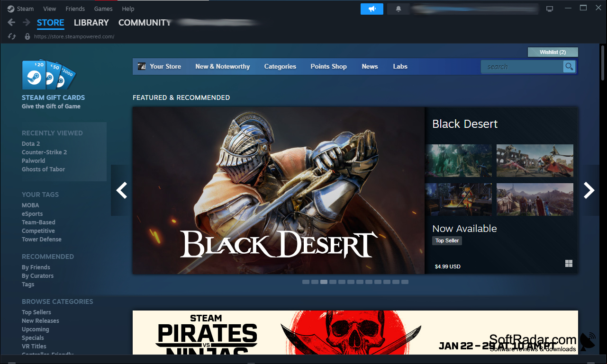Open the Labs link

tap(400, 67)
